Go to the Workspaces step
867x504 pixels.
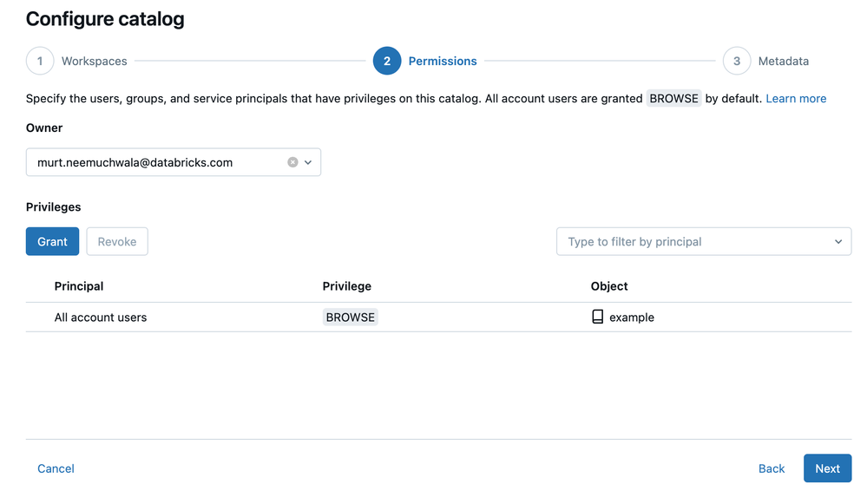coord(94,62)
